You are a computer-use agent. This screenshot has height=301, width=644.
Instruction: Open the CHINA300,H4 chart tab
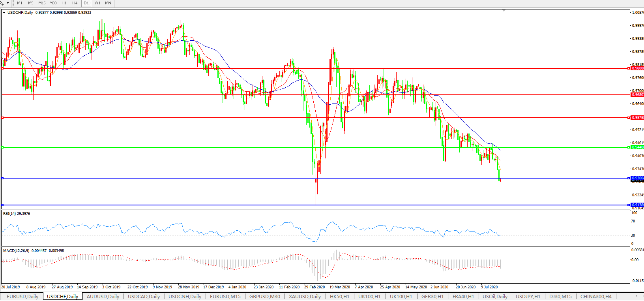pos(596,296)
